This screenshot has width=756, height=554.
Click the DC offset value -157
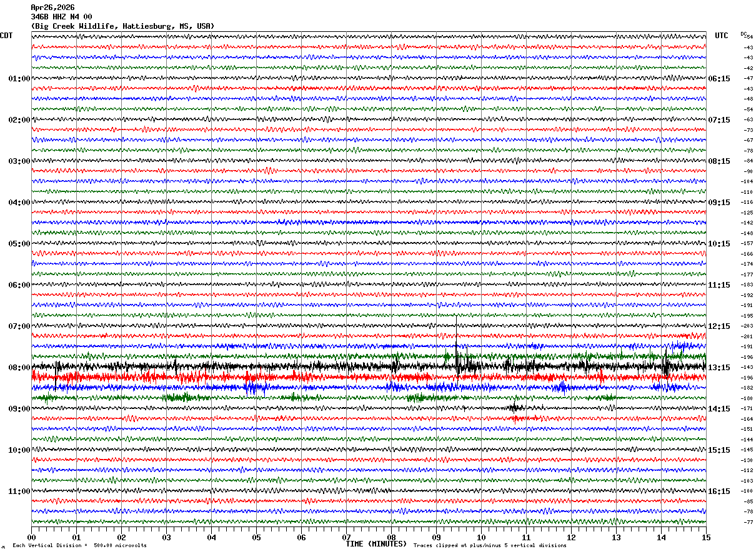(x=747, y=244)
